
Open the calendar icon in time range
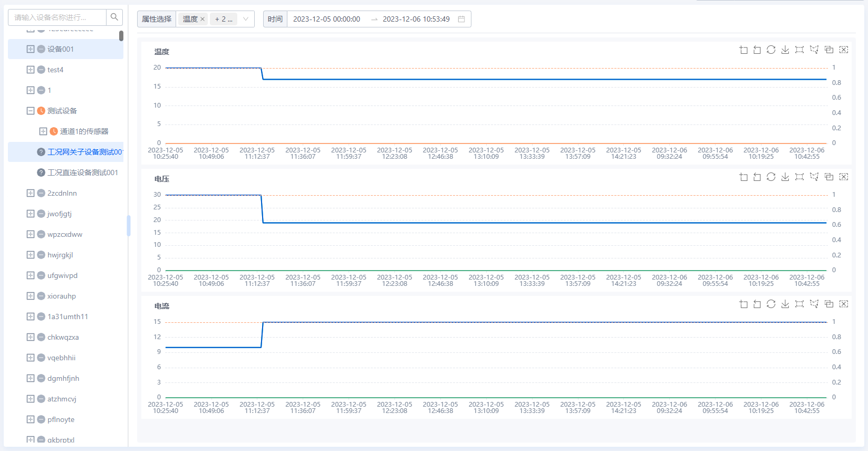point(461,19)
